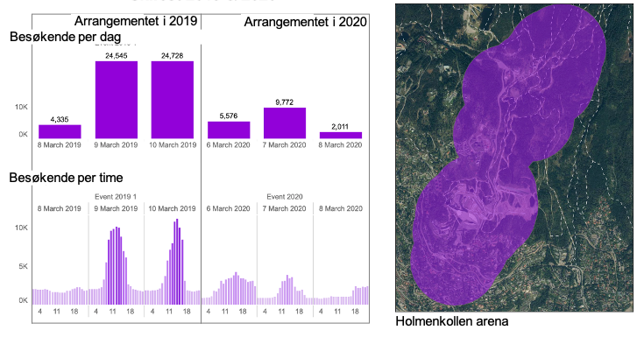Viewport: 644px width, 337px height.
Task: Click the value label 24,728
Action: [x=172, y=56]
